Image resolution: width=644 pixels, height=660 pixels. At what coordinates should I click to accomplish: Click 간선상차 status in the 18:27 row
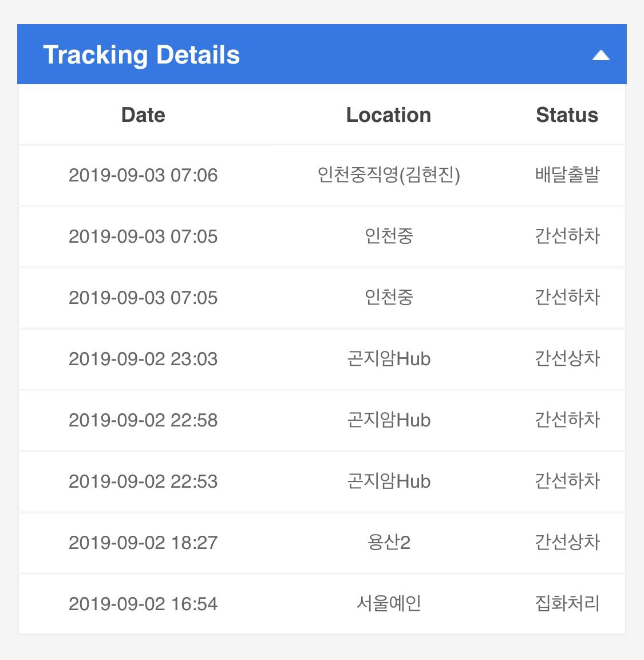(x=567, y=543)
